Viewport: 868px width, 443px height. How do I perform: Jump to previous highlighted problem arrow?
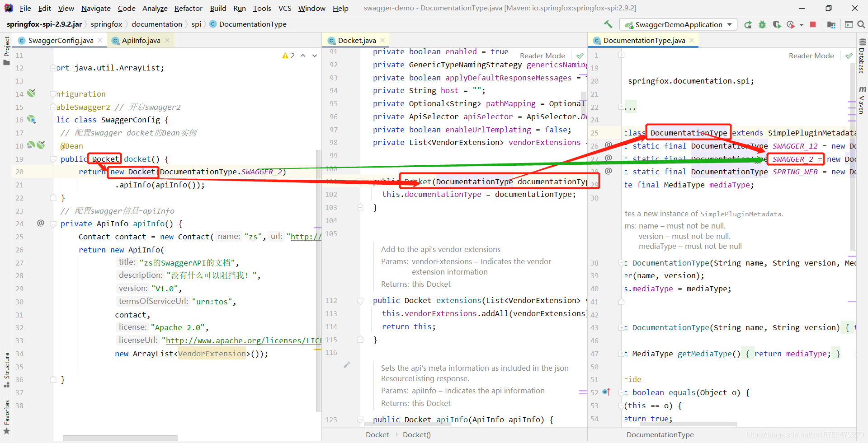[303, 56]
